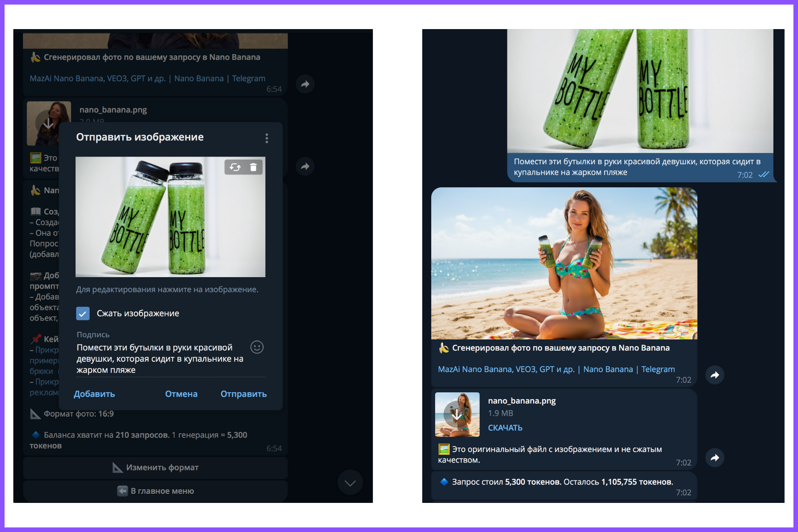
Task: Replace the attached bottle image
Action: (235, 167)
